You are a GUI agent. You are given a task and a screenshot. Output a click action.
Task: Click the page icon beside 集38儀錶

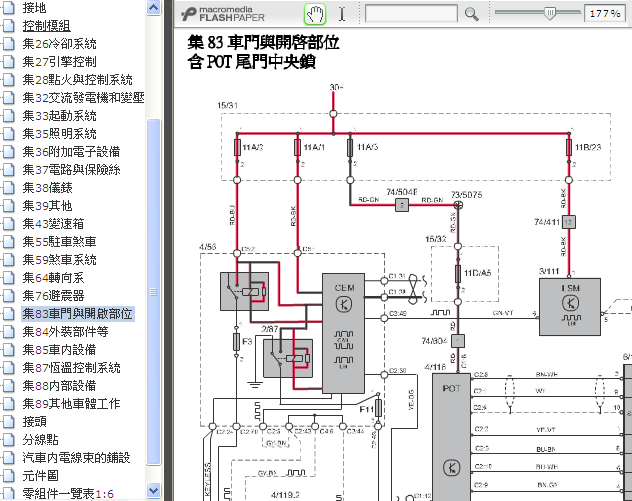click(8, 188)
